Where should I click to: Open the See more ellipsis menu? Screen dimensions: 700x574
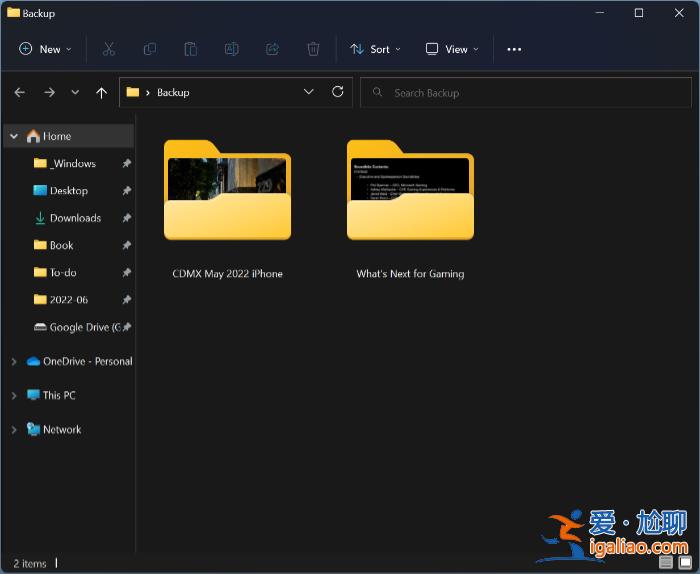(x=514, y=49)
